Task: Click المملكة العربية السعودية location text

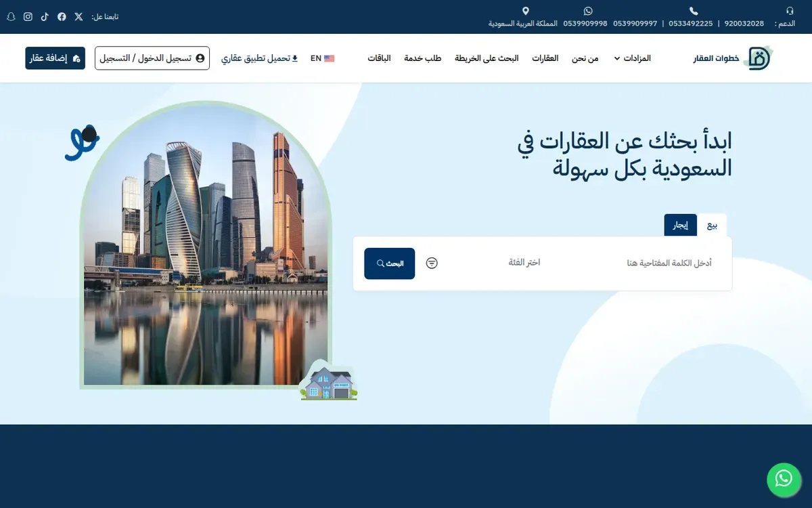Action: (523, 24)
